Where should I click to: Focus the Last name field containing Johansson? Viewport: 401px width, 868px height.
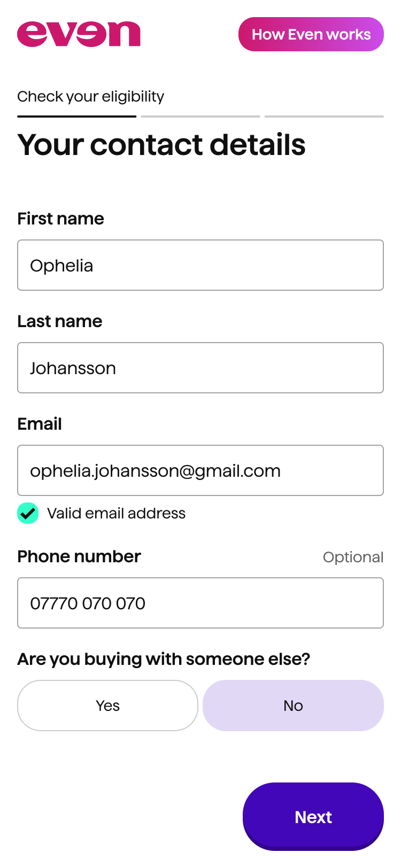pos(200,368)
